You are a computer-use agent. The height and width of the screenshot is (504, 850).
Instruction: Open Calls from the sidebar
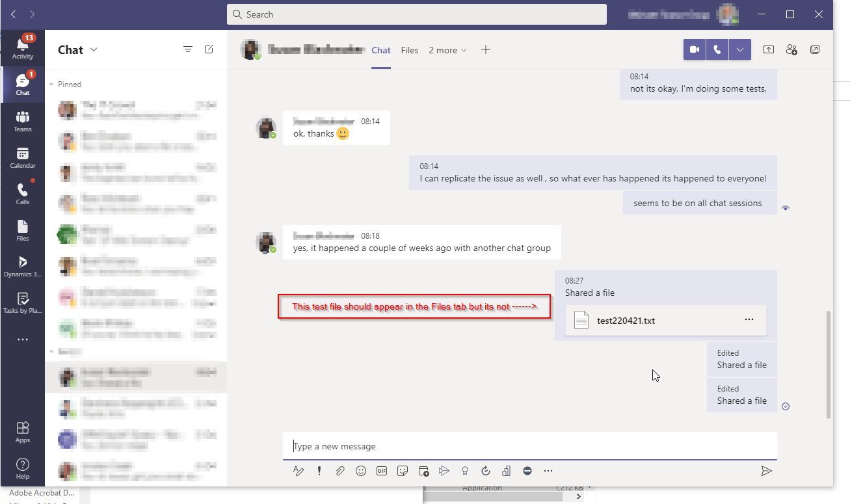22,194
